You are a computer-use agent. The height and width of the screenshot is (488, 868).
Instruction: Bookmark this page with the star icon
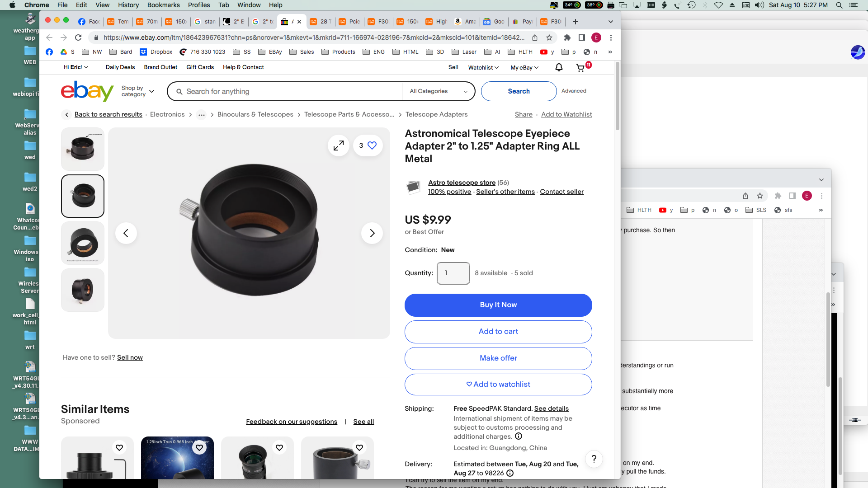click(x=549, y=38)
